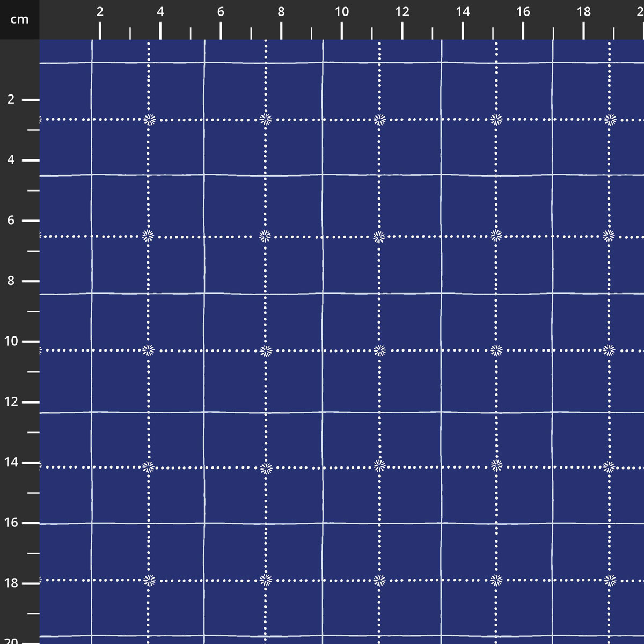644x644 pixels.
Task: Click the 12 mark on the top ruler
Action: point(402,12)
